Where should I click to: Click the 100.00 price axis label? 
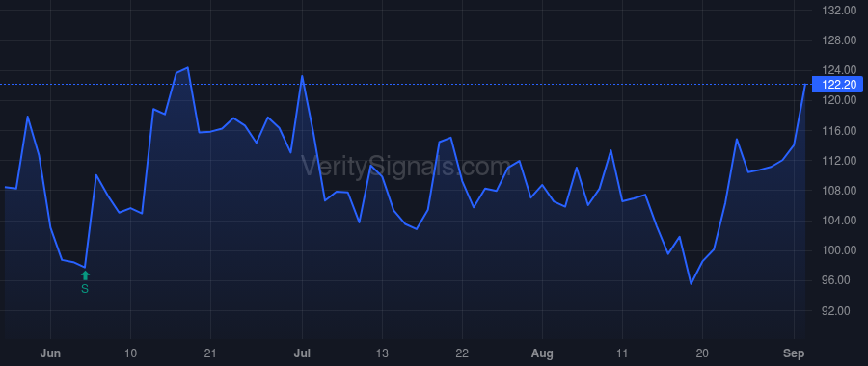[839, 250]
